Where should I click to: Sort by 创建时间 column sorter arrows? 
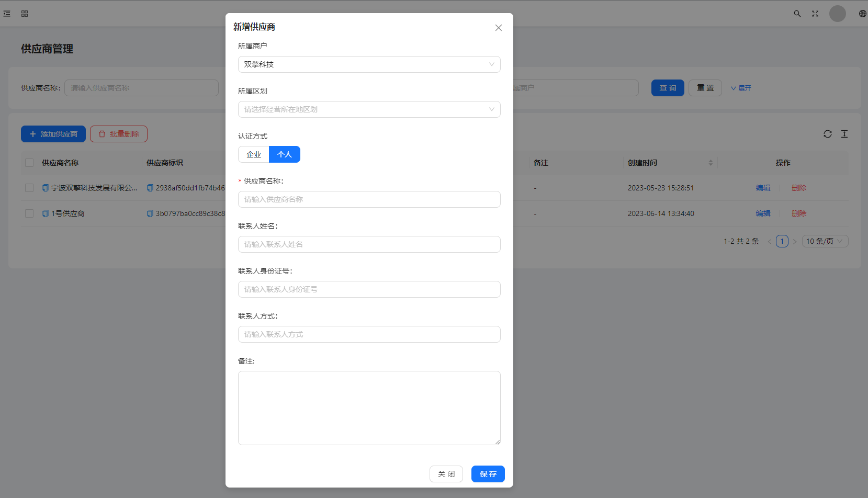tap(711, 163)
